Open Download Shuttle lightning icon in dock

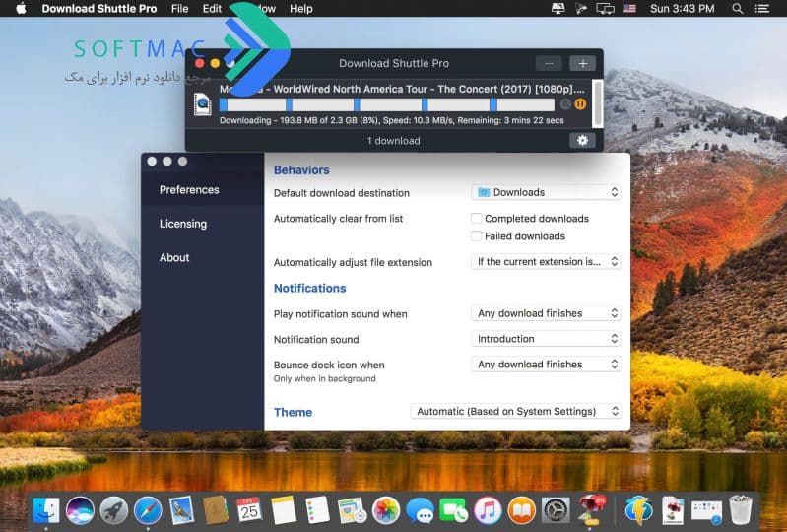(638, 511)
